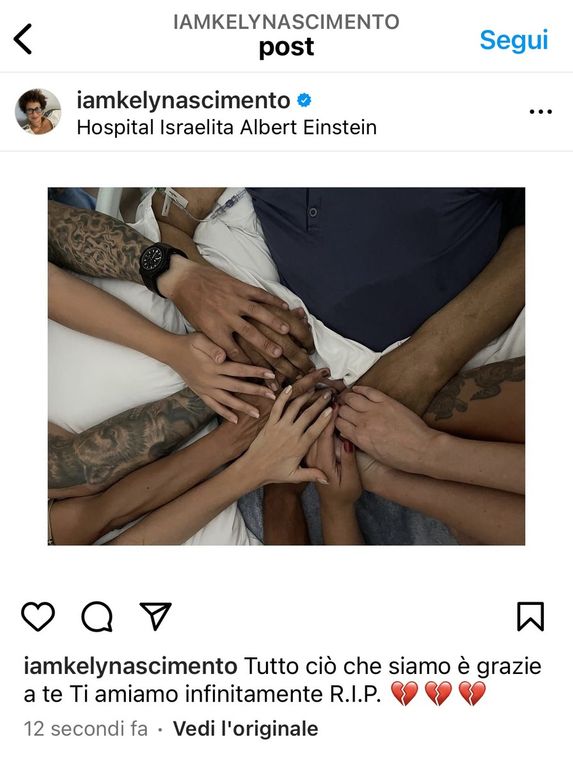Image resolution: width=573 pixels, height=768 pixels.
Task: Tap the post heading under account name
Action: (x=286, y=48)
